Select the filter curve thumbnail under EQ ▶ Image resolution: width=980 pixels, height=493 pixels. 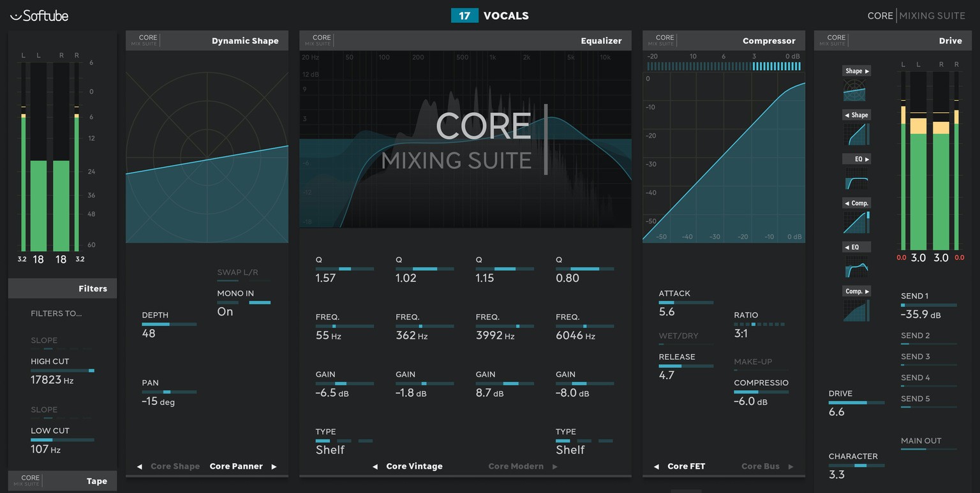[x=856, y=178]
